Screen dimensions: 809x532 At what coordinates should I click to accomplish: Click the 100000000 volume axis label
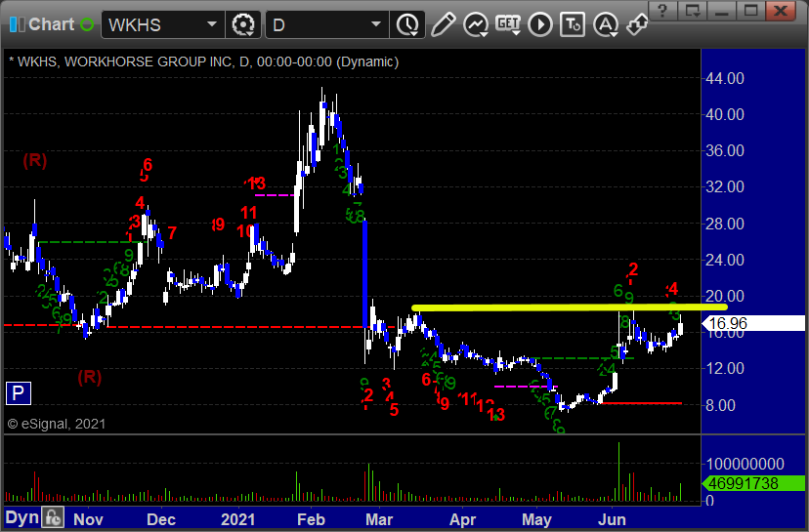pos(745,464)
